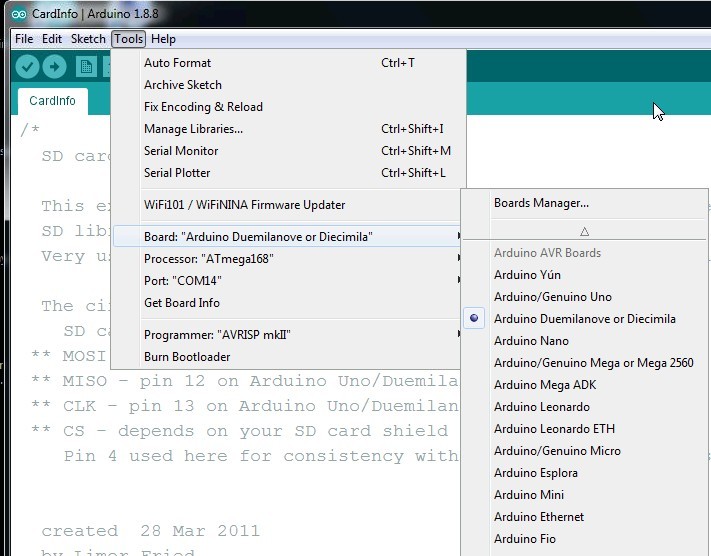Select the Arduino Mini board
The width and height of the screenshot is (711, 556).
[x=584, y=495]
